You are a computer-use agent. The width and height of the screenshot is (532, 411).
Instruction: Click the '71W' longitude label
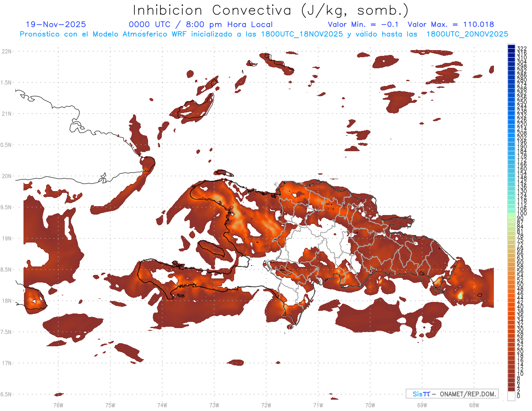point(318,405)
